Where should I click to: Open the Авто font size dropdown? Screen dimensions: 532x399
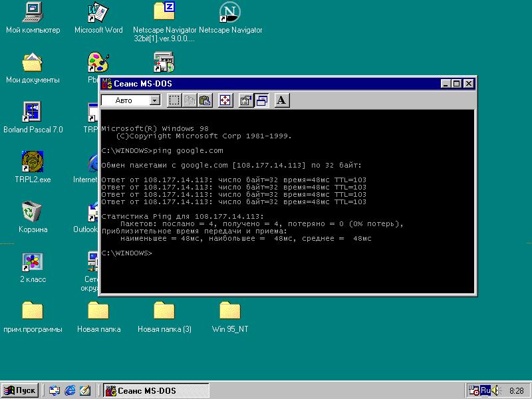pyautogui.click(x=154, y=100)
